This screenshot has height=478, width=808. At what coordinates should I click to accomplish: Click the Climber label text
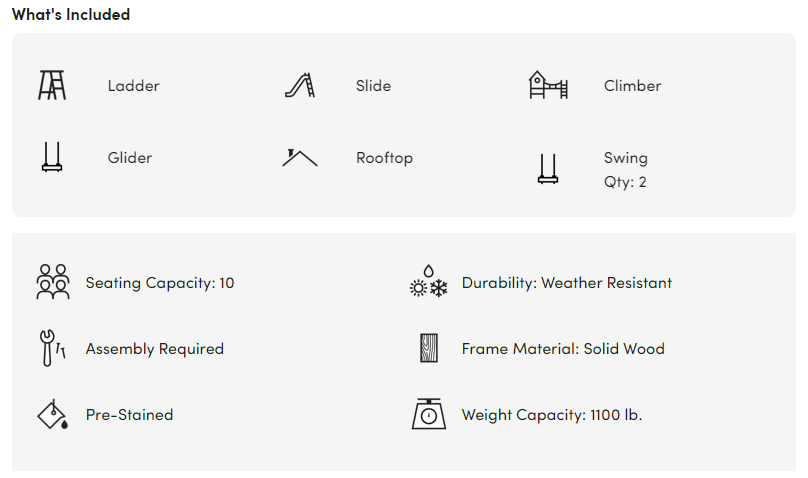[632, 86]
